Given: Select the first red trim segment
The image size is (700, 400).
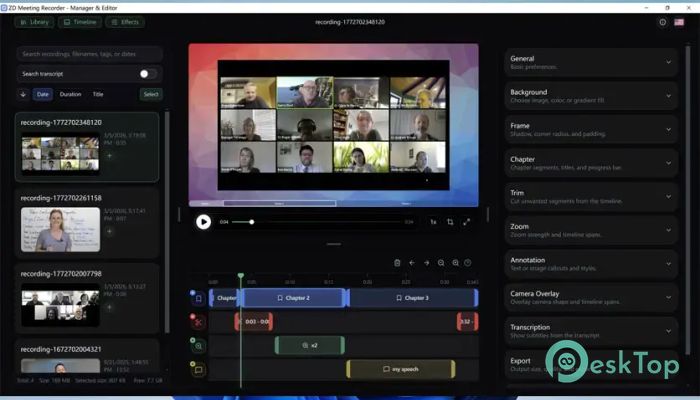Looking at the screenshot, I should [254, 322].
